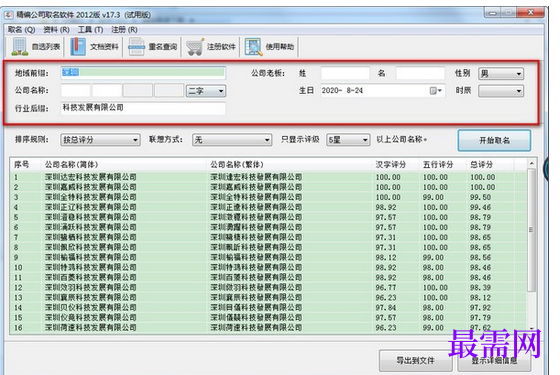Select row 14 深圳贝仪科技发展有限公司
560x375 pixels.
(268, 308)
